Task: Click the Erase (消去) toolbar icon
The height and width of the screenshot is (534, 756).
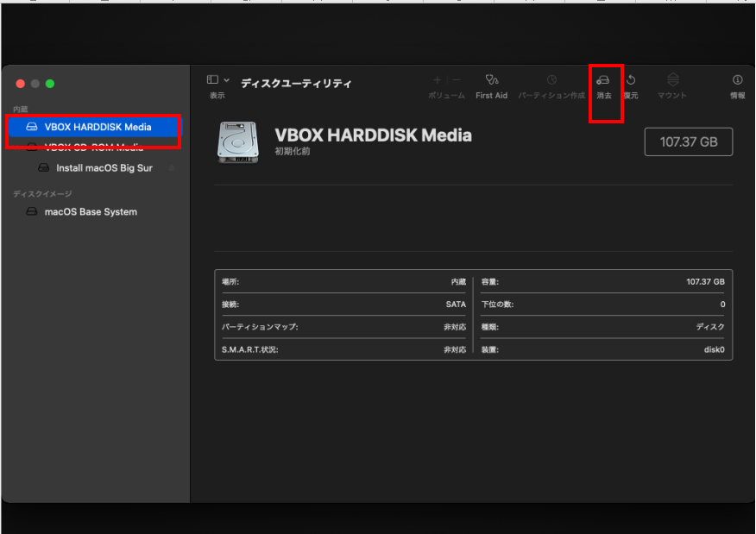Action: click(x=603, y=80)
